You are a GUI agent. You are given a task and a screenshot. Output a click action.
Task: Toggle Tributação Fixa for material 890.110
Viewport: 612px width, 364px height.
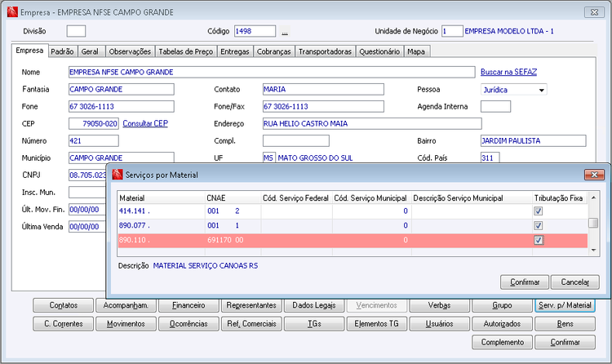tap(538, 240)
